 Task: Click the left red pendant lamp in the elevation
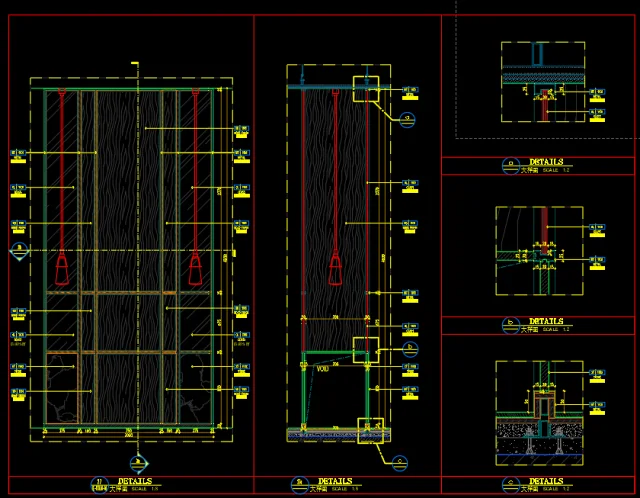[x=62, y=268]
